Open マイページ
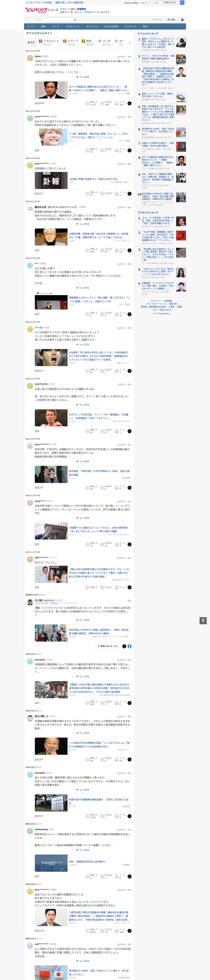This screenshot has height=980, width=210. click(157, 20)
